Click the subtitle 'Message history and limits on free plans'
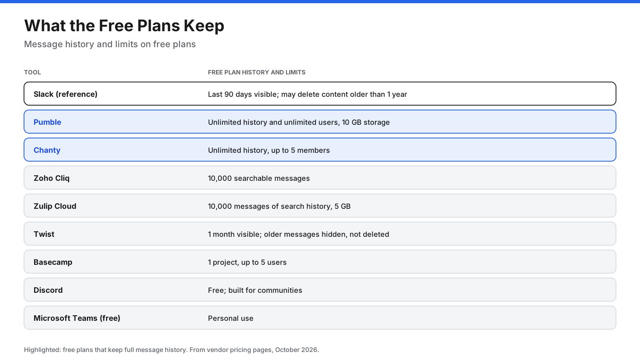 110,44
